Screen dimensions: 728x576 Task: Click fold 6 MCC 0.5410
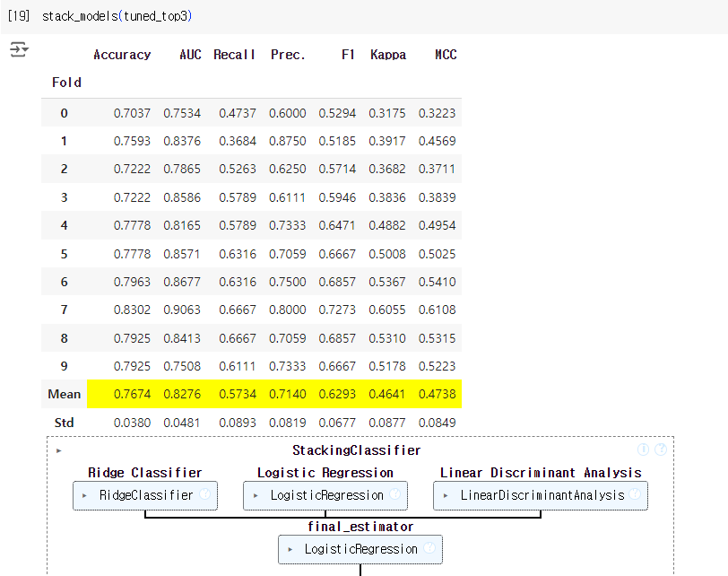click(x=437, y=282)
